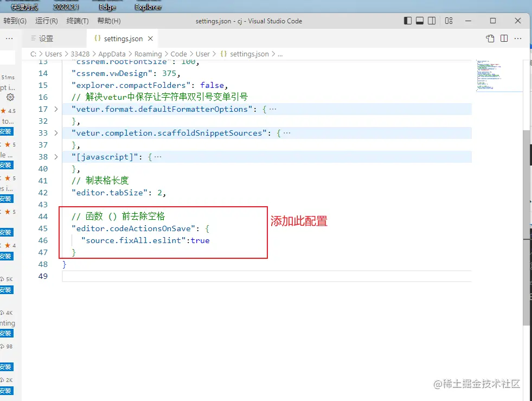Click the "cssrem.vwDesign" key
The image size is (532, 401).
(112, 73)
